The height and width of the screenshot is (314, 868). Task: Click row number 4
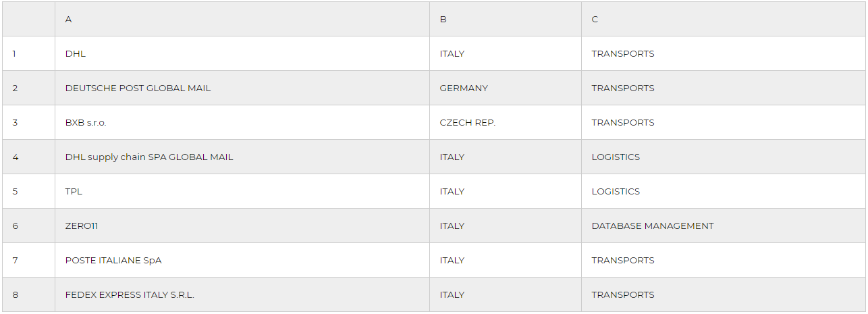pos(15,157)
